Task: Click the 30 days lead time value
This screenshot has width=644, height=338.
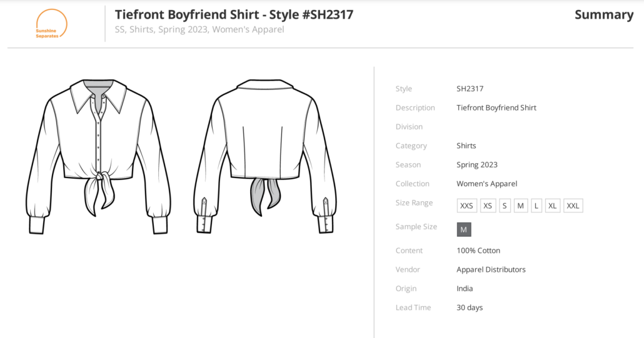Action: tap(470, 307)
